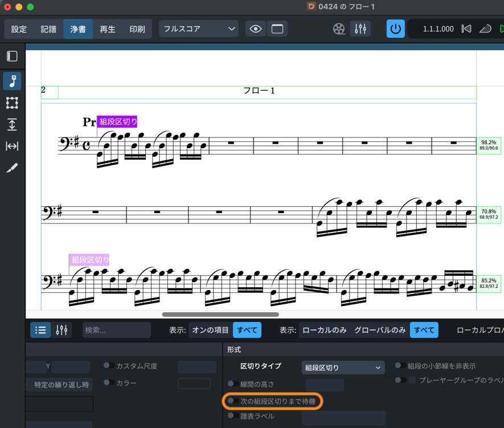Toggle the 線間の高さ switch

(233, 384)
